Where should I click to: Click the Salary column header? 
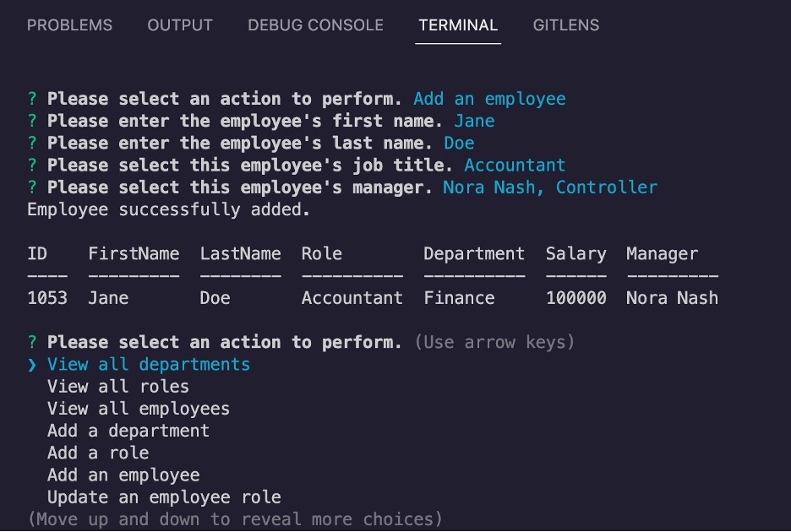576,253
